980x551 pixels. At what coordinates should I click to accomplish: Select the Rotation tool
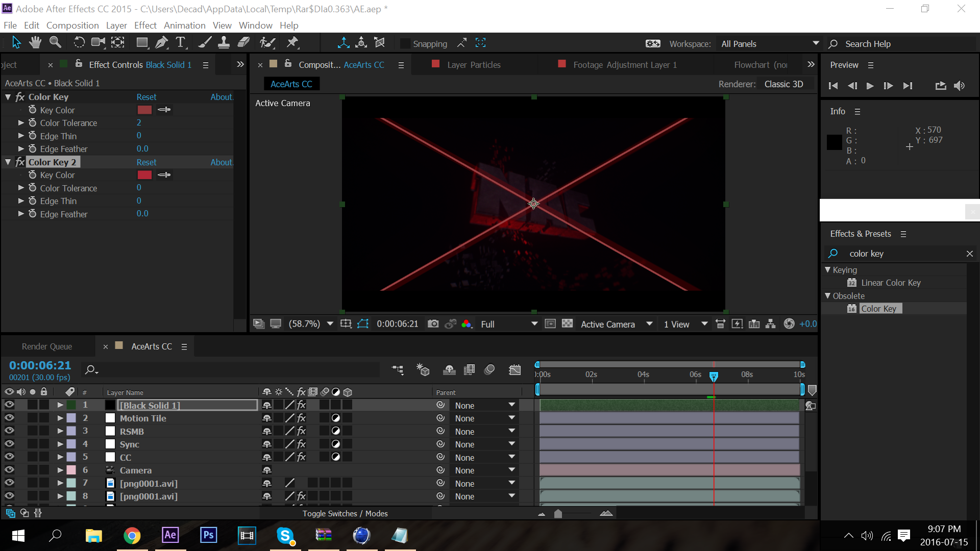(x=79, y=43)
